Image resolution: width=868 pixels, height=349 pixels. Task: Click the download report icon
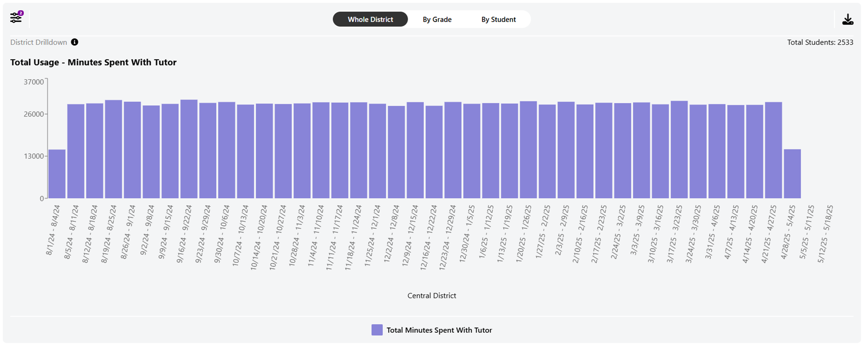(x=847, y=20)
